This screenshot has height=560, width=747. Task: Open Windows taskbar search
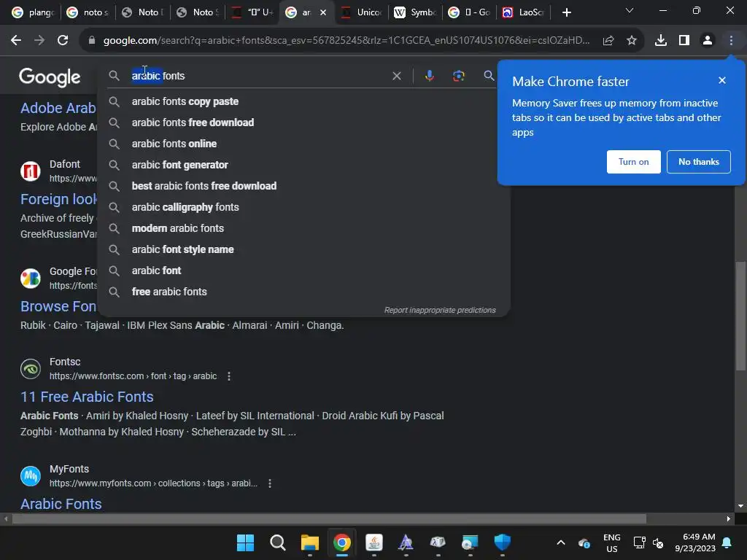pyautogui.click(x=278, y=542)
